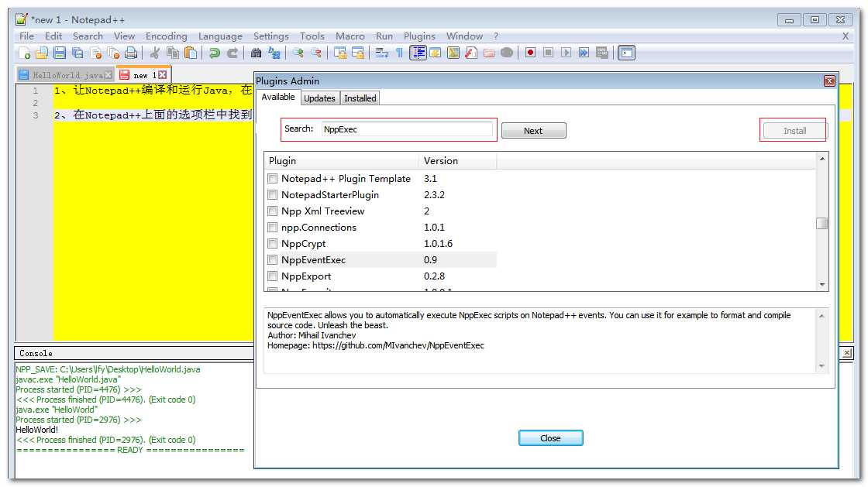The width and height of the screenshot is (868, 487).
Task: Close the Console panel with its X
Action: [x=847, y=353]
